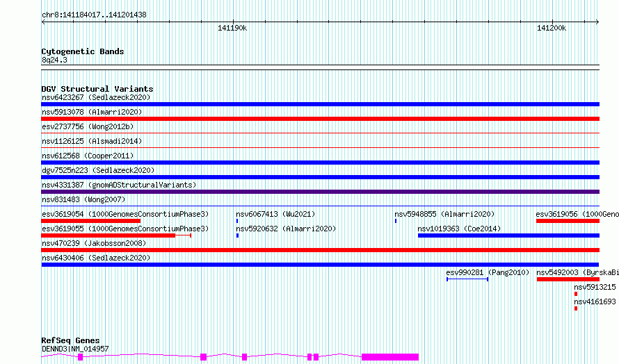619x364 pixels.
Task: Open nsv831483 (Wong2007) variant
Action: pyautogui.click(x=83, y=199)
